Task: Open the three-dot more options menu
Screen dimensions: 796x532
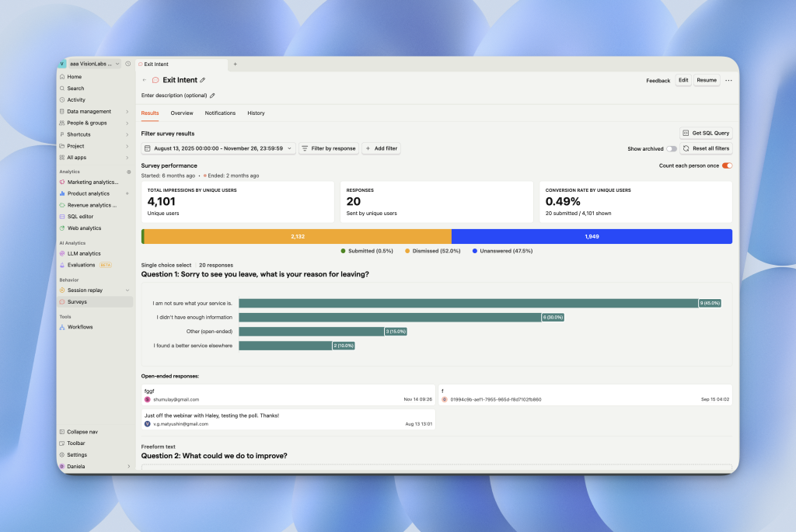Action: (728, 80)
